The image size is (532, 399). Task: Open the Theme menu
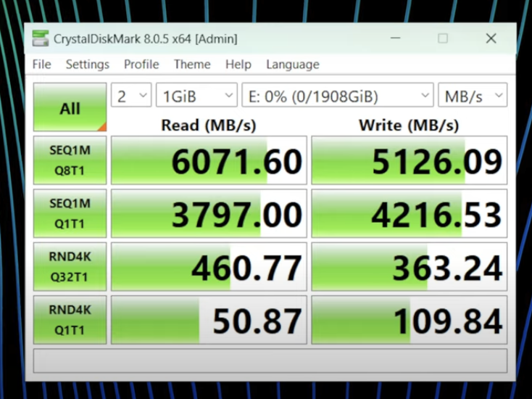coord(192,65)
